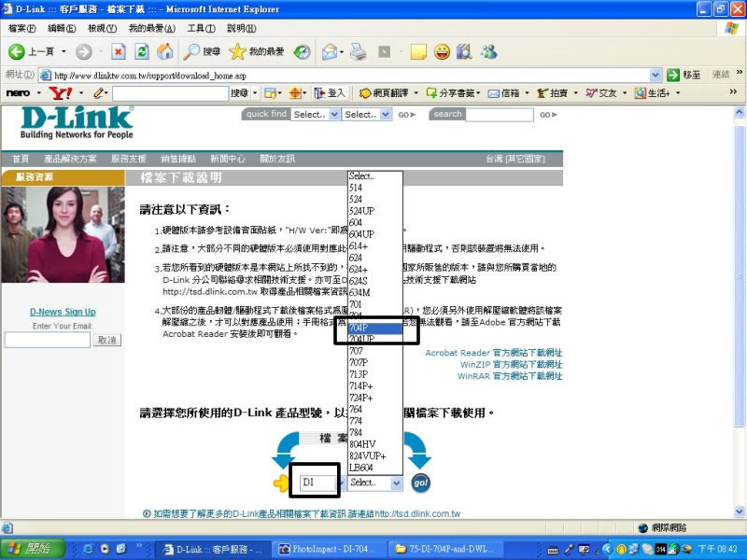Viewport: 747px width, 560px height.
Task: Click the Yahoo Y! toolbar logo
Action: 61,92
